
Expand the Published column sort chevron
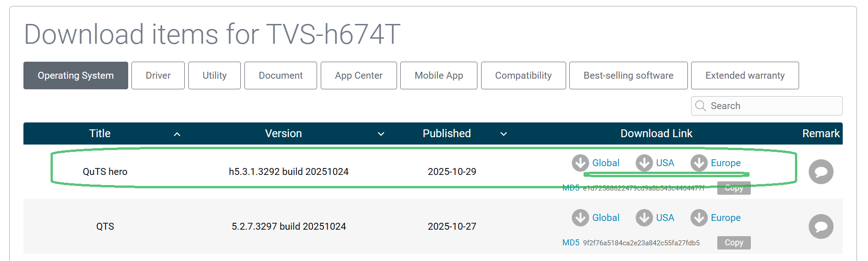[x=504, y=134]
